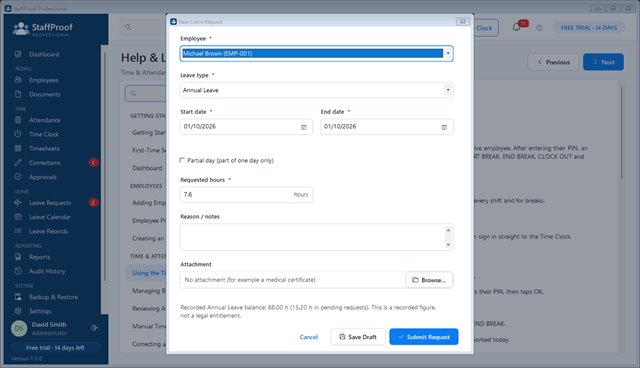The height and width of the screenshot is (368, 640).
Task: Click the Free trial 14 days left banner
Action: pos(55,348)
